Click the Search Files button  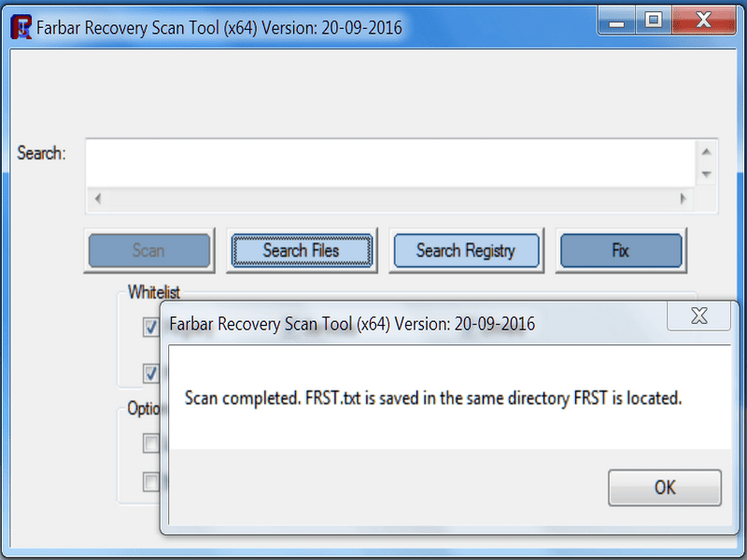(x=302, y=250)
